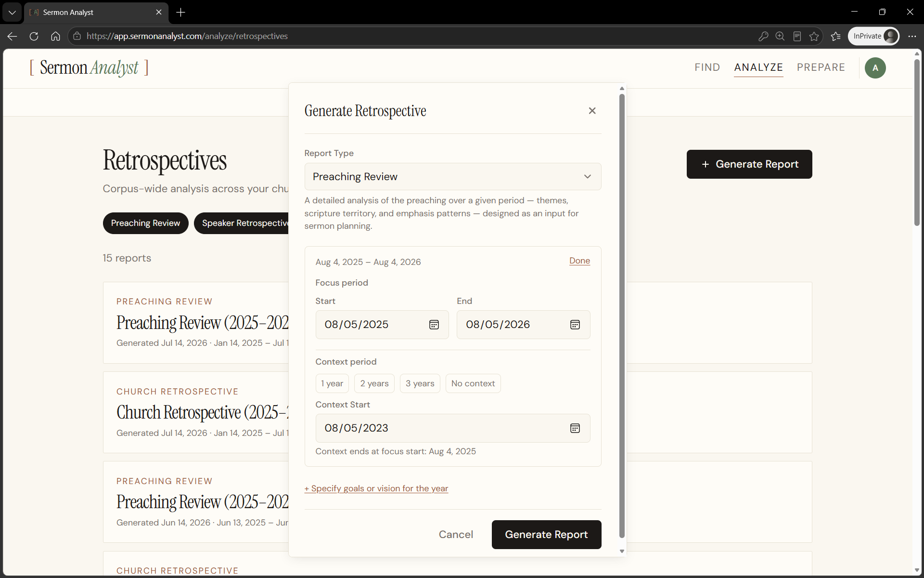The height and width of the screenshot is (578, 924).
Task: Close the Sermon Analyst browser tab
Action: click(x=159, y=13)
